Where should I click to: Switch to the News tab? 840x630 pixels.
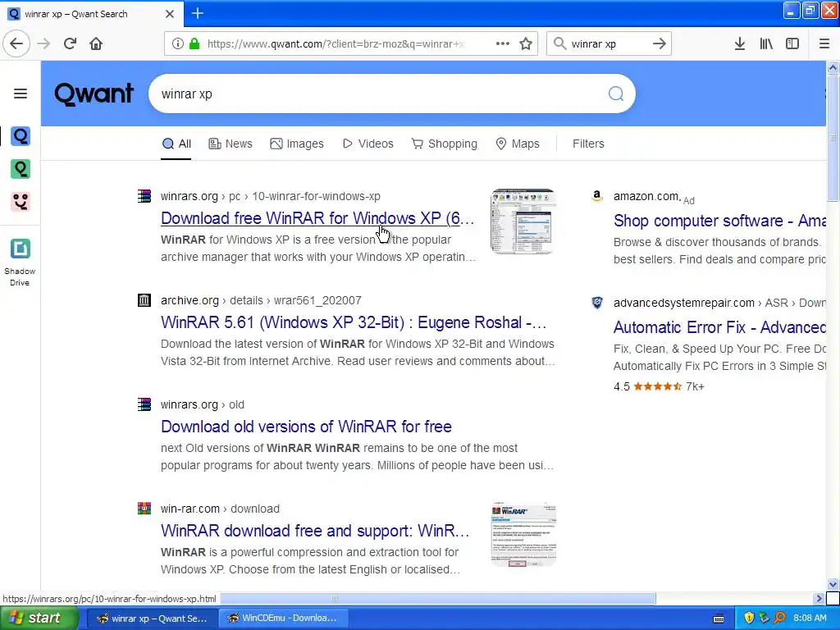click(x=231, y=144)
